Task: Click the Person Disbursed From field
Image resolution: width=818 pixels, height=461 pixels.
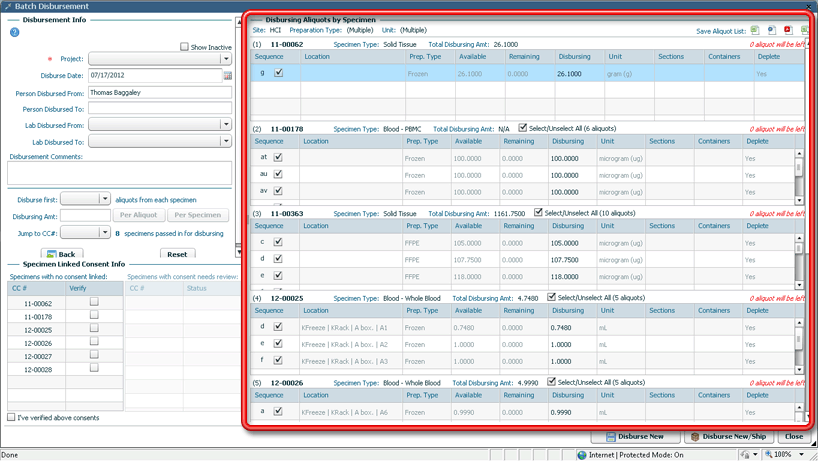Action: click(160, 92)
